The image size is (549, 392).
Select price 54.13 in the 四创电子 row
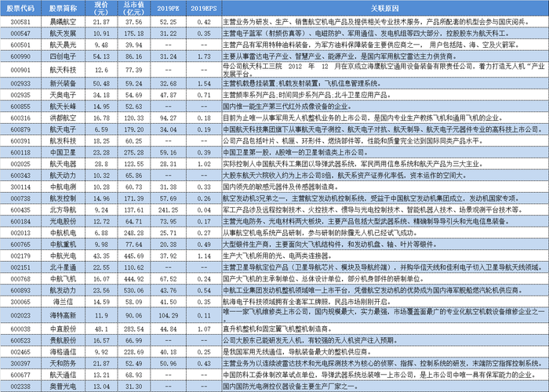point(101,56)
